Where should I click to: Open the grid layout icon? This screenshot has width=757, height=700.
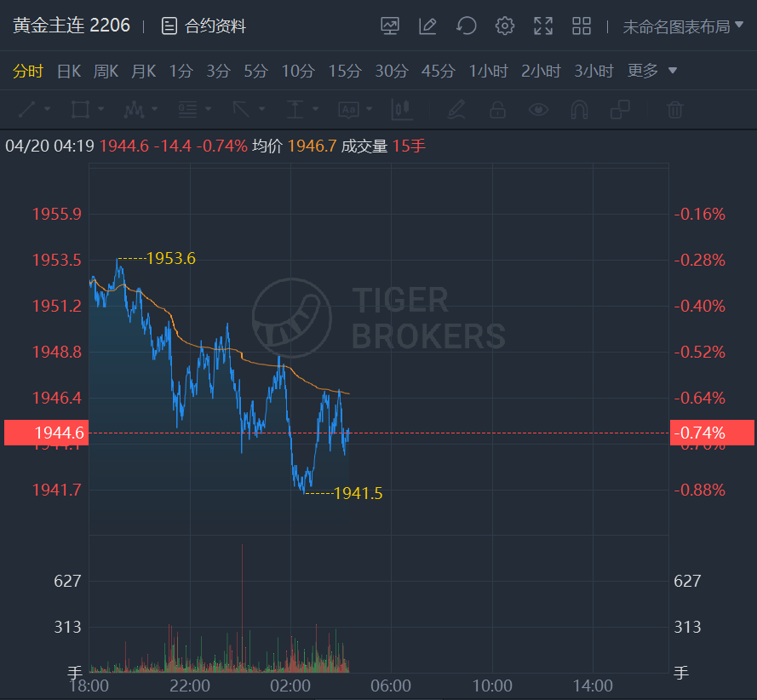click(x=582, y=26)
